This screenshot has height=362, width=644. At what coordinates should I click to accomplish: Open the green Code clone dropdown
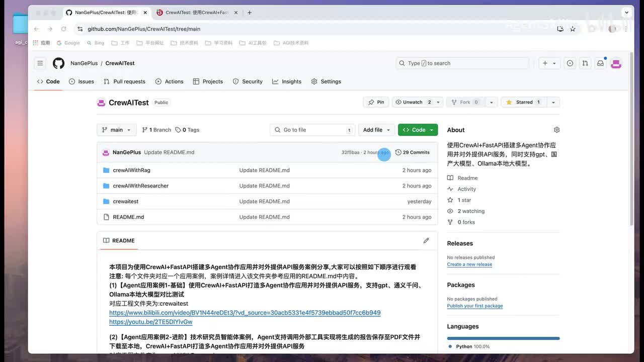pyautogui.click(x=418, y=130)
